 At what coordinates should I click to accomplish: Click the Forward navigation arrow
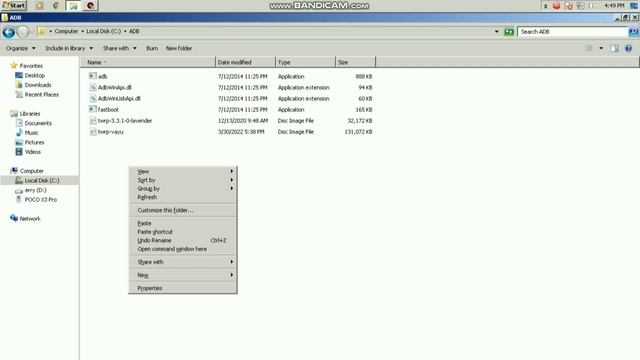pyautogui.click(x=23, y=32)
